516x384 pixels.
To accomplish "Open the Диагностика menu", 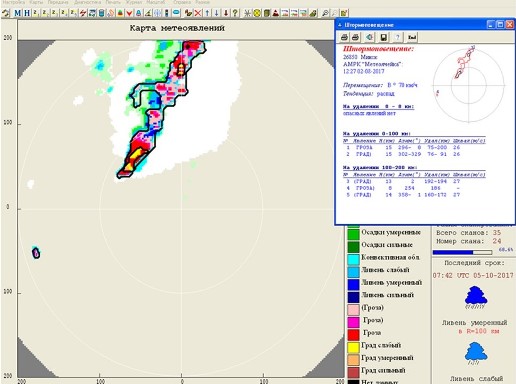I will point(87,2).
